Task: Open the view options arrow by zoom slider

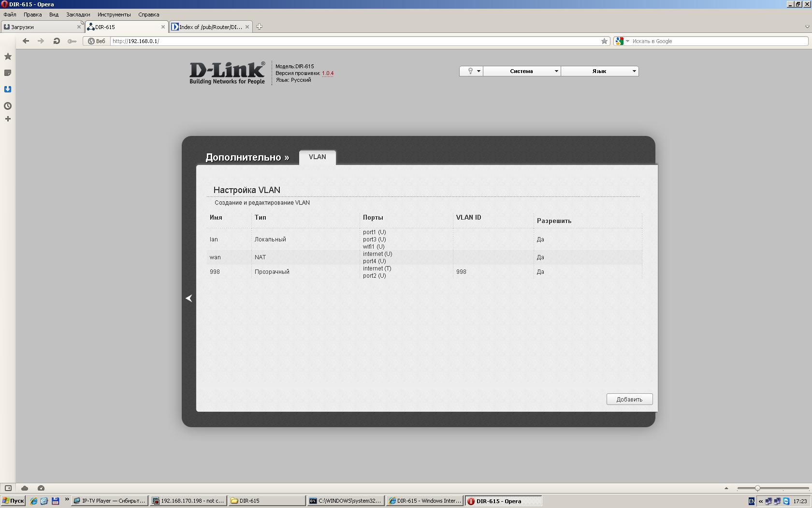Action: pos(726,488)
